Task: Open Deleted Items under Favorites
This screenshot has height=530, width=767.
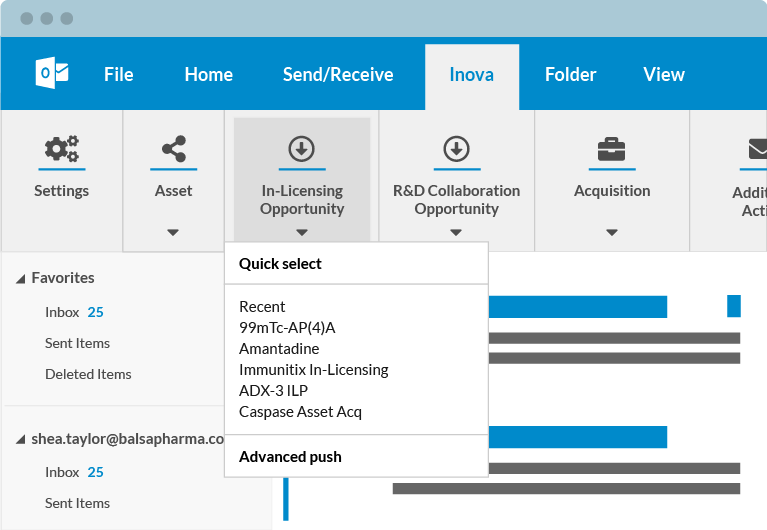Action: coord(88,374)
